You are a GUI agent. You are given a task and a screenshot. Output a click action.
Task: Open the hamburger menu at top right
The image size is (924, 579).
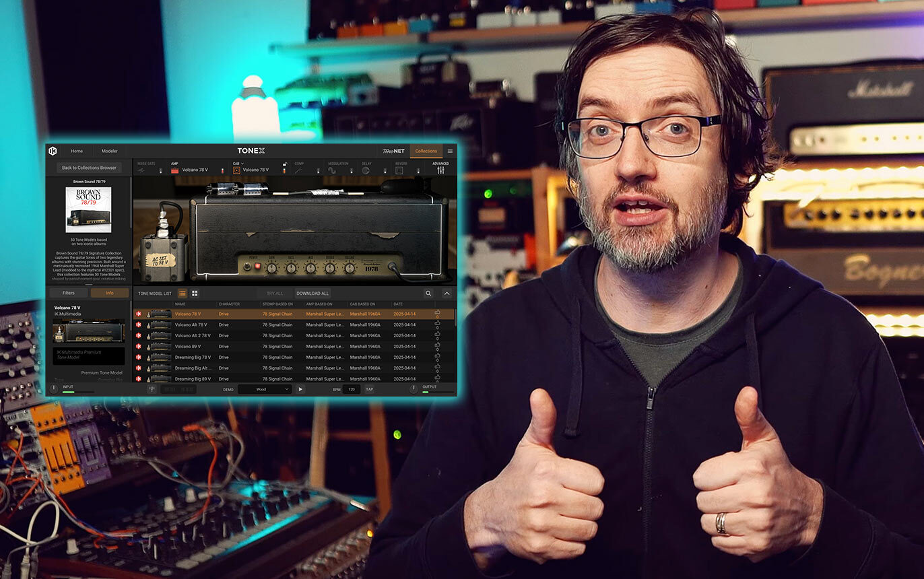coord(450,151)
